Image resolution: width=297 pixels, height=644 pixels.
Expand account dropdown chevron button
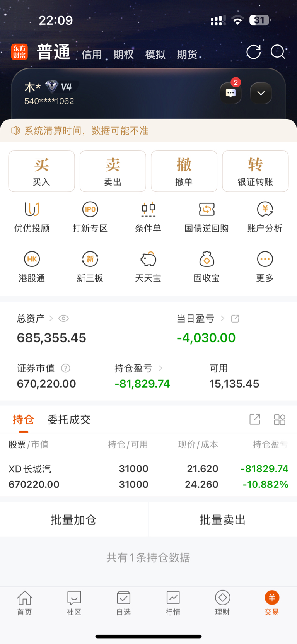pos(261,93)
